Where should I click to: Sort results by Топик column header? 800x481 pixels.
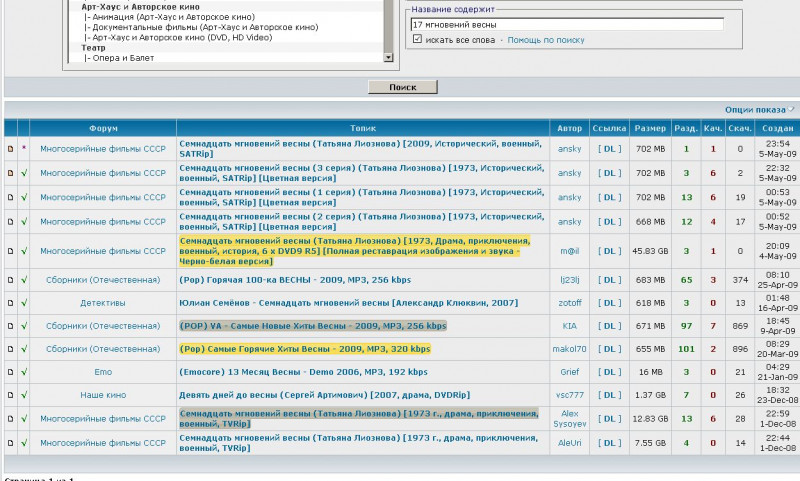[363, 128]
